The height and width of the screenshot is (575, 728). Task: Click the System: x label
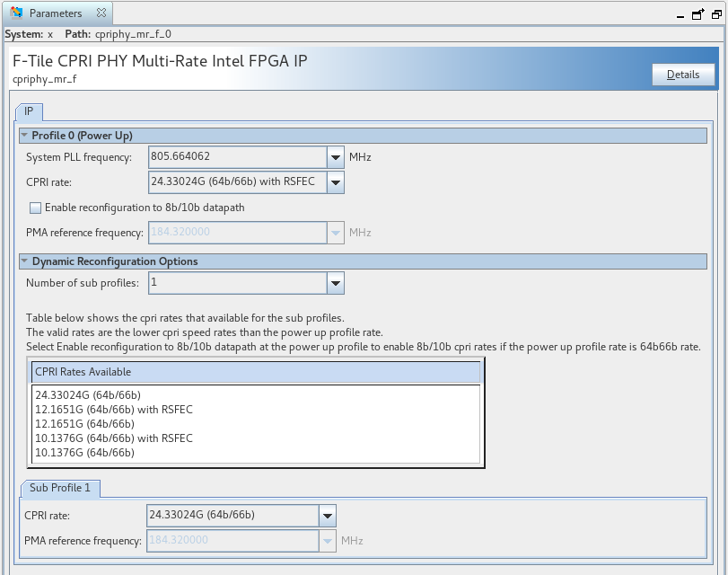(29, 34)
